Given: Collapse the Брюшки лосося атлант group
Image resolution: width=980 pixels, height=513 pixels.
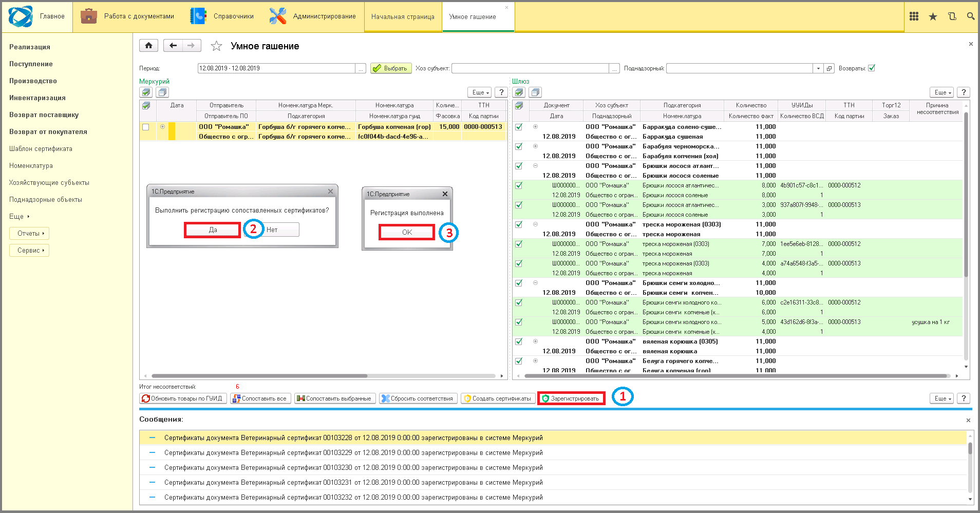Looking at the screenshot, I should 535,165.
